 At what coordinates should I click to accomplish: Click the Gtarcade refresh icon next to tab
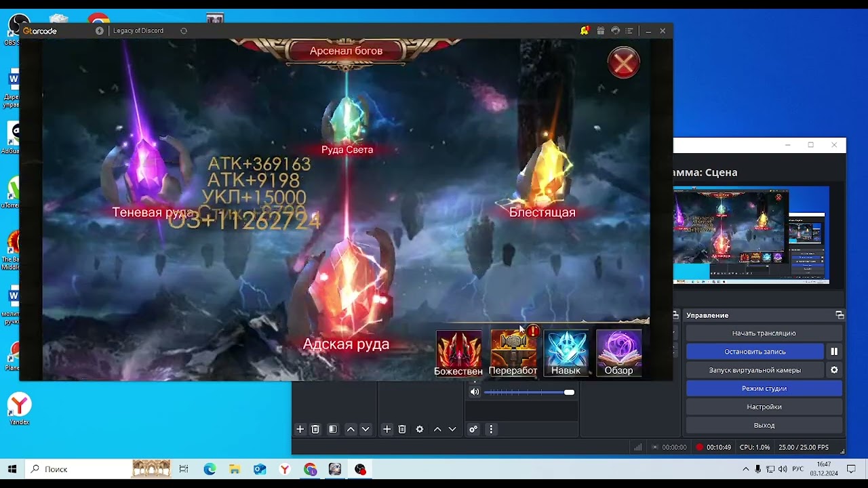[184, 30]
